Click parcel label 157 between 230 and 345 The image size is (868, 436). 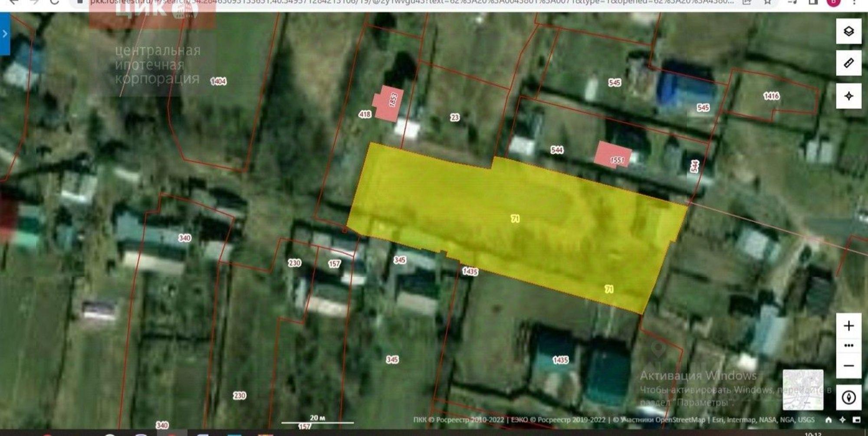(334, 264)
